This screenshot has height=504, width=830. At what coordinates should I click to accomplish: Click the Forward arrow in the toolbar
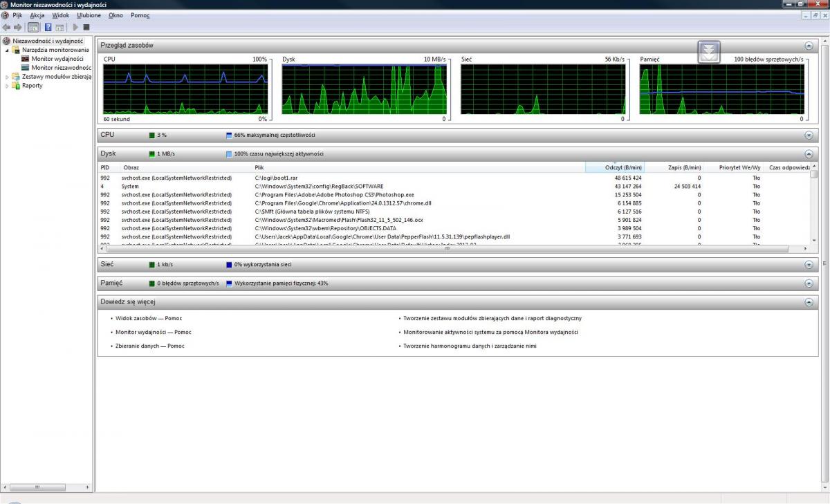(x=18, y=27)
